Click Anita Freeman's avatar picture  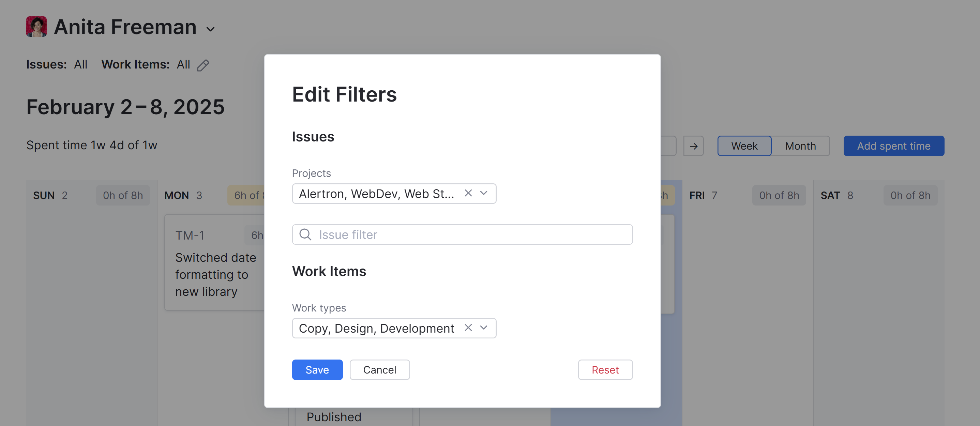coord(36,26)
